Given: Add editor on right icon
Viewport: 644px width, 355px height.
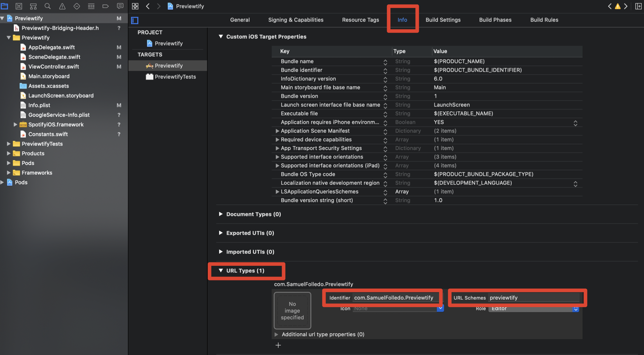Looking at the screenshot, I should (638, 6).
